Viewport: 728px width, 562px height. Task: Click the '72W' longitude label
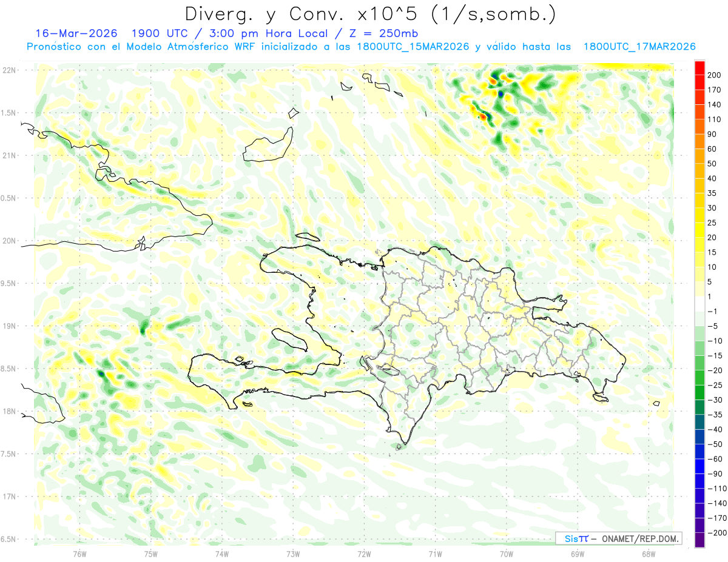[x=364, y=553]
